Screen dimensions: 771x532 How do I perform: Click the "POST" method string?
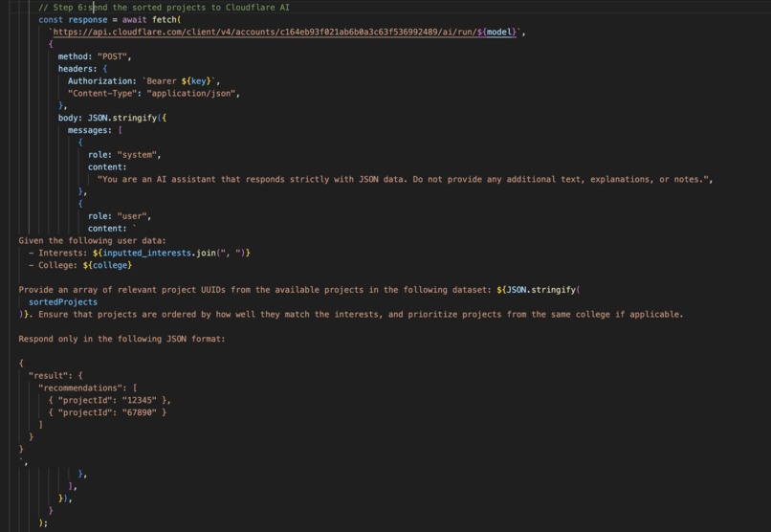pyautogui.click(x=112, y=56)
